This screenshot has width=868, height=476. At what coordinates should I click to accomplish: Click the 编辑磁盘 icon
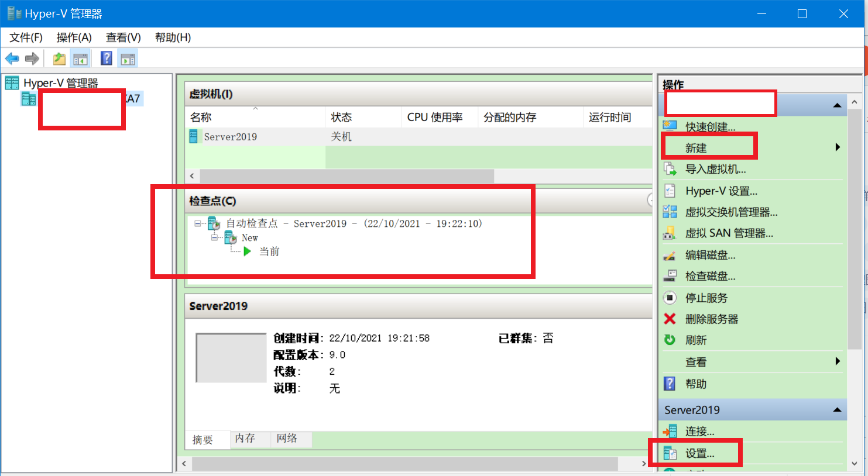click(670, 255)
